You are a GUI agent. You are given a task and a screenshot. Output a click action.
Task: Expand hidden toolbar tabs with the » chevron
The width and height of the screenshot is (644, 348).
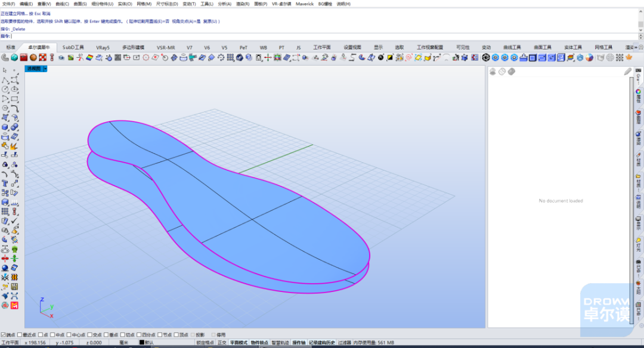(636, 47)
